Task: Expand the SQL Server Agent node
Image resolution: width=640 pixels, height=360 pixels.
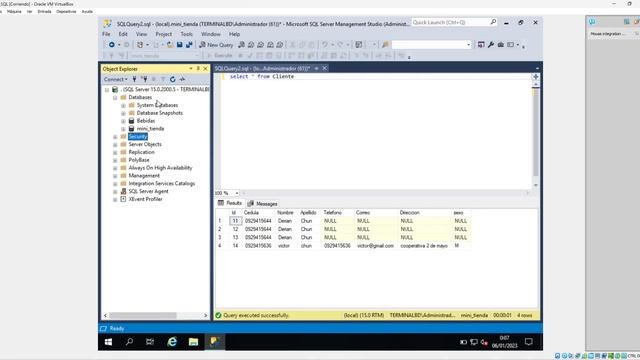Action: coord(115,191)
